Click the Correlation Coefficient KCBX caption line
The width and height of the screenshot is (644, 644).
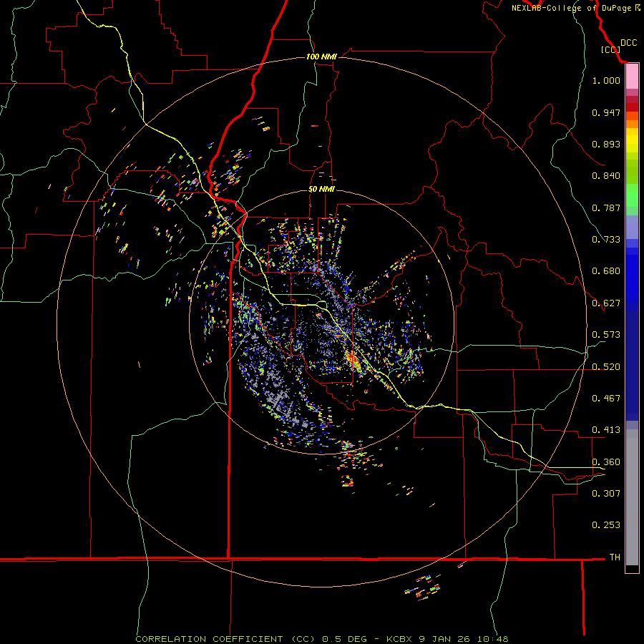(x=322, y=639)
